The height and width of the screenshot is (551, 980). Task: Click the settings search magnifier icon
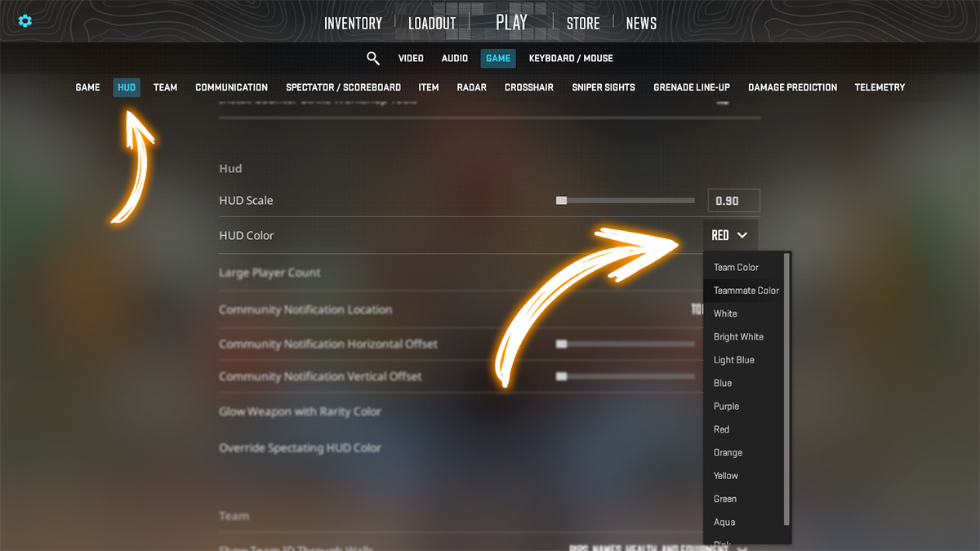(x=373, y=58)
